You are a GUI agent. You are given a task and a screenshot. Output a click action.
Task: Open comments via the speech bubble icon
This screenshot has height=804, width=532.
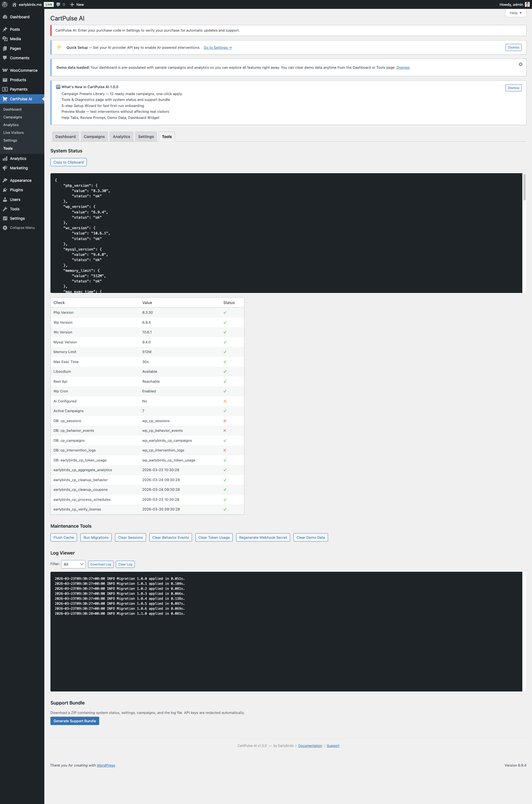click(59, 4)
